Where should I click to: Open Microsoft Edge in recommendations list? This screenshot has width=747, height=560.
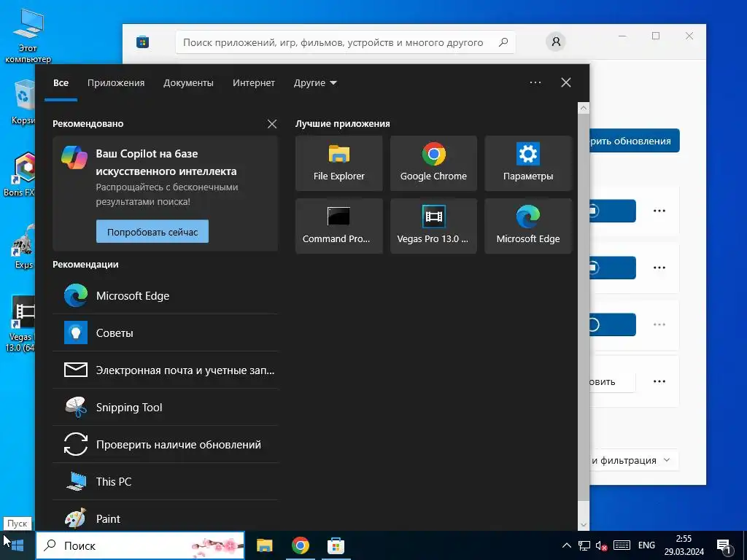[x=165, y=296]
